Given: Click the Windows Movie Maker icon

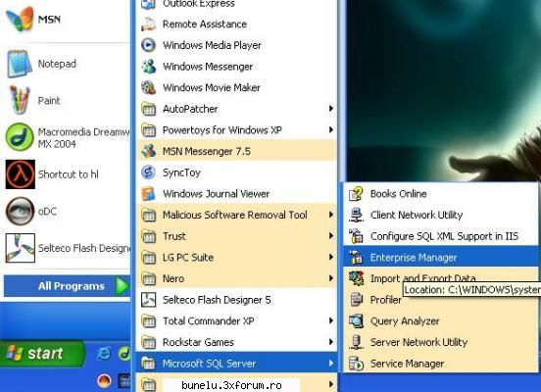Looking at the screenshot, I should tap(149, 87).
